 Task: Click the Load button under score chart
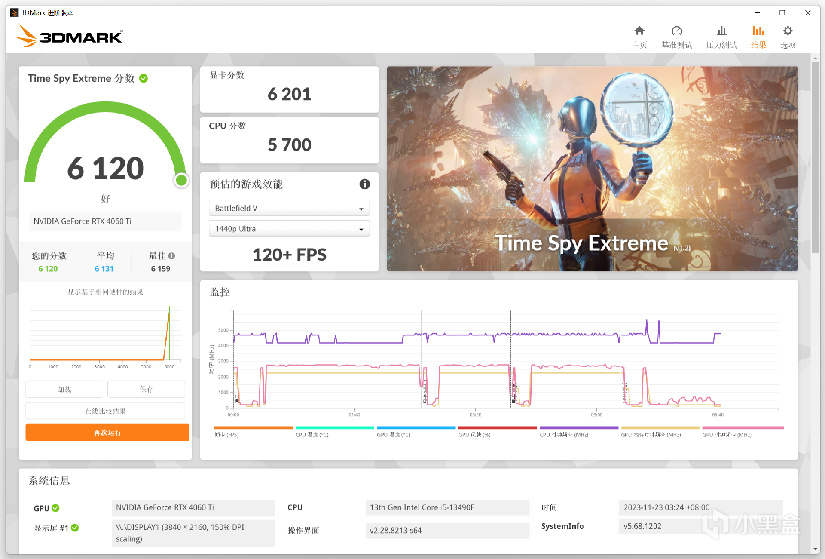64,390
